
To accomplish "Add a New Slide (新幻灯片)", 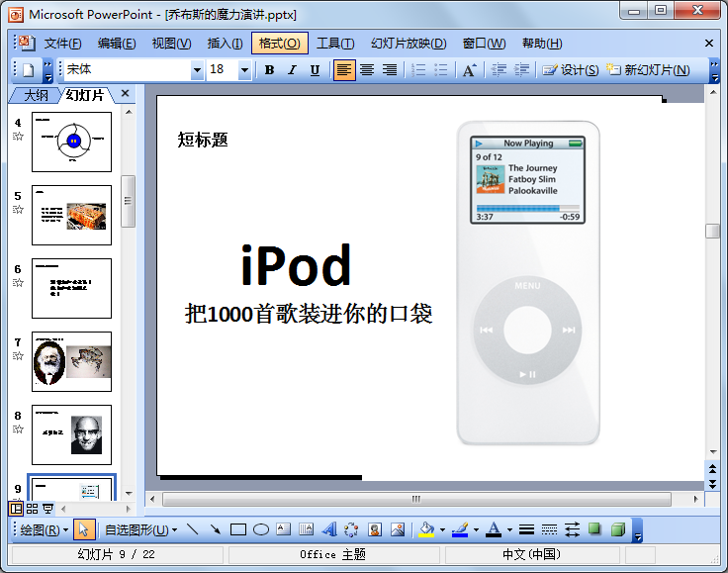I will coord(648,70).
